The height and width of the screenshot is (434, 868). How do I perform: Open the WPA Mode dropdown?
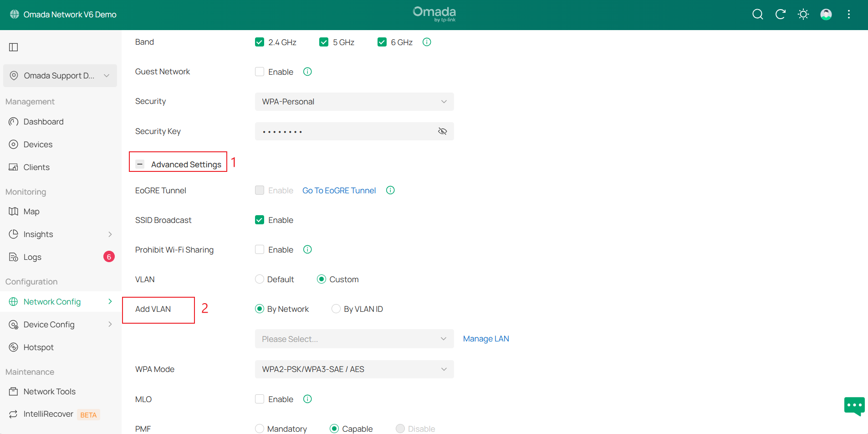(x=354, y=369)
